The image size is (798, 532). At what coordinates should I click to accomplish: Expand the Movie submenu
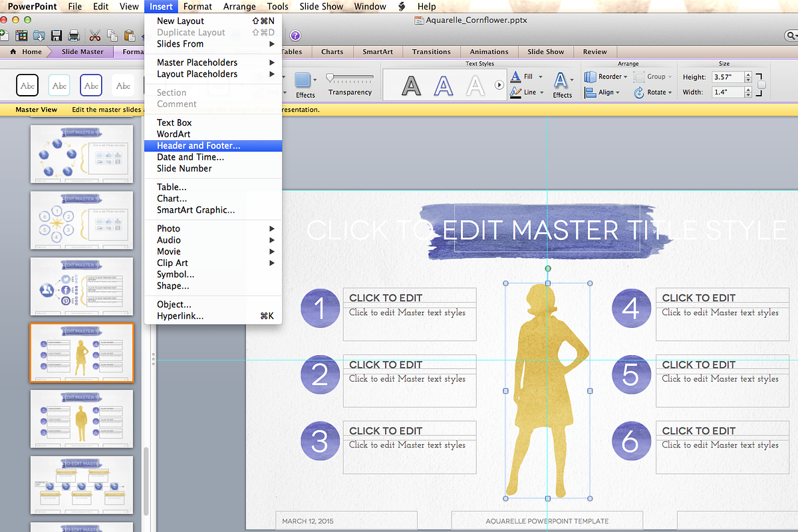(x=213, y=251)
